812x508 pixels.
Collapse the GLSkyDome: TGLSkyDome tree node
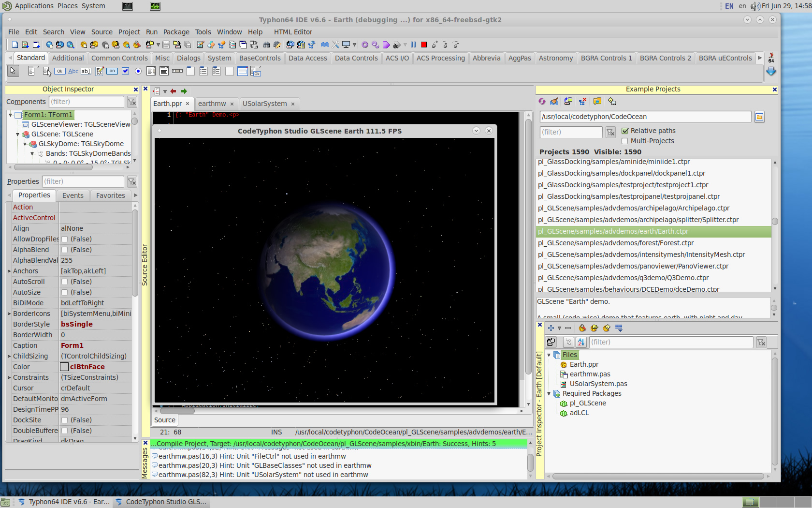pos(25,144)
